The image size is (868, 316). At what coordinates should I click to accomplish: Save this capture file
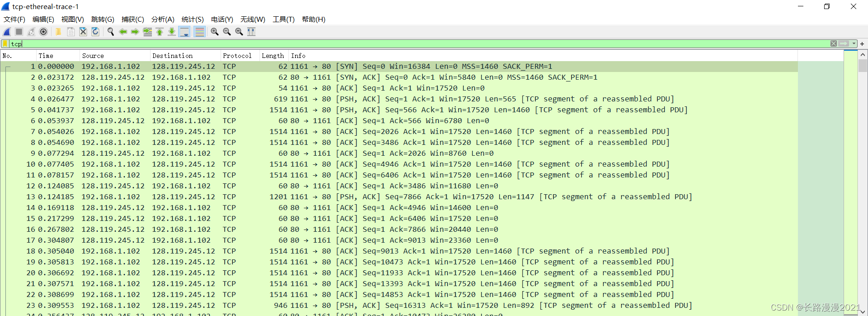(71, 32)
